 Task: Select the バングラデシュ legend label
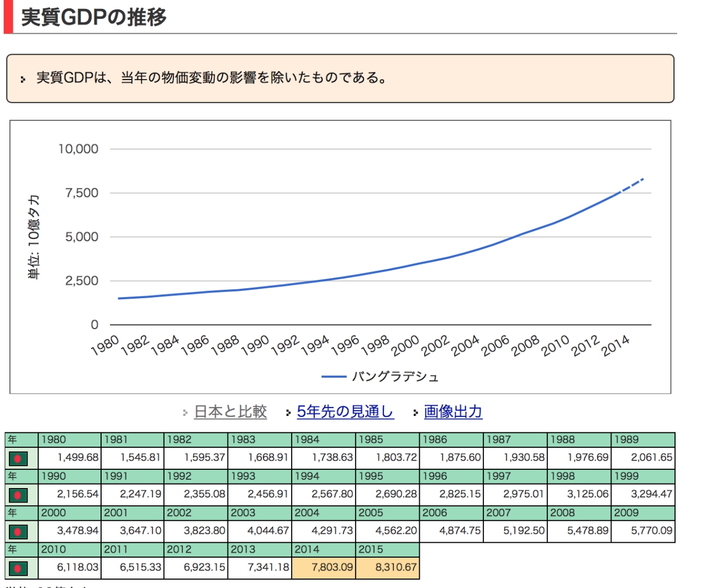pos(395,377)
